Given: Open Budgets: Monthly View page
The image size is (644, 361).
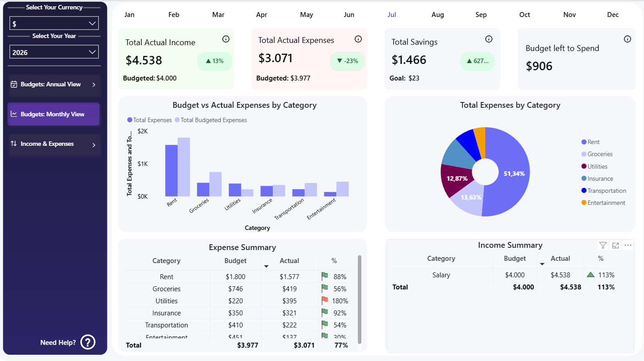Looking at the screenshot, I should [54, 114].
